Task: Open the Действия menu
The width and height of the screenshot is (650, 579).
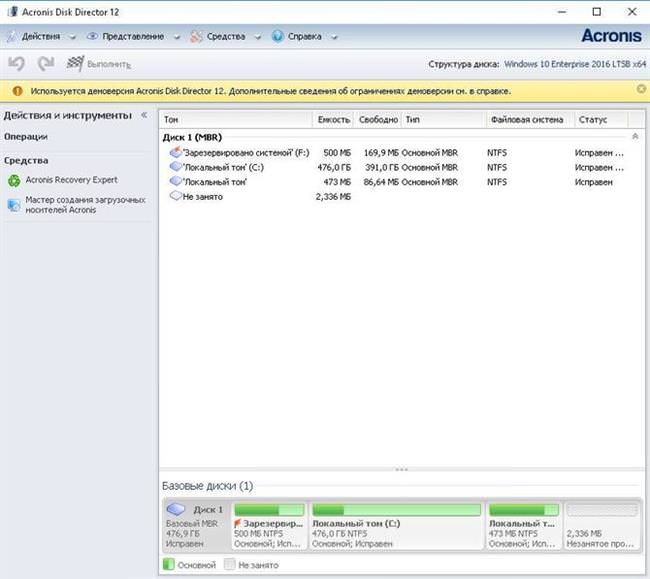Action: 41,36
